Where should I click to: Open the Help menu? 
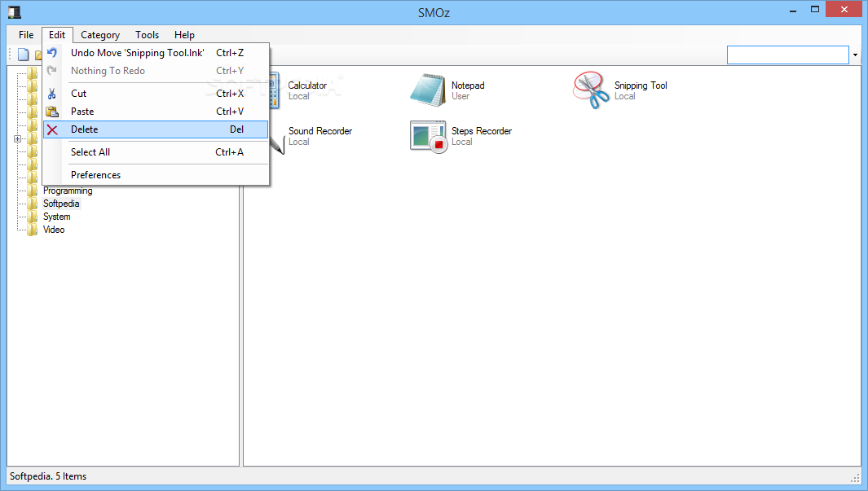[x=184, y=35]
